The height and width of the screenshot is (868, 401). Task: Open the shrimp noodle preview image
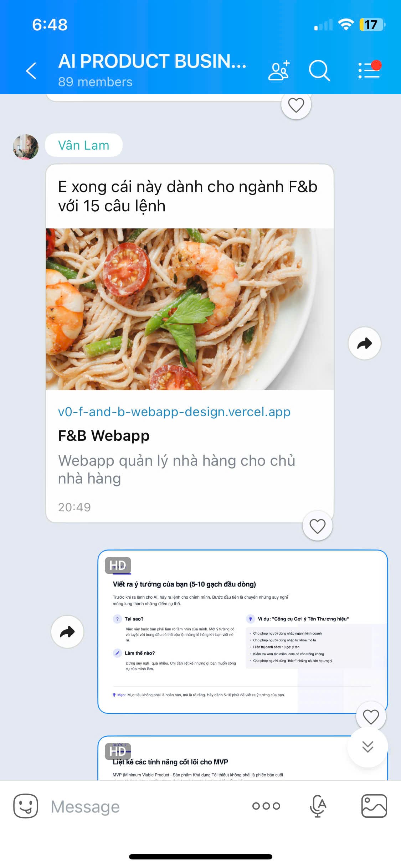(x=190, y=309)
